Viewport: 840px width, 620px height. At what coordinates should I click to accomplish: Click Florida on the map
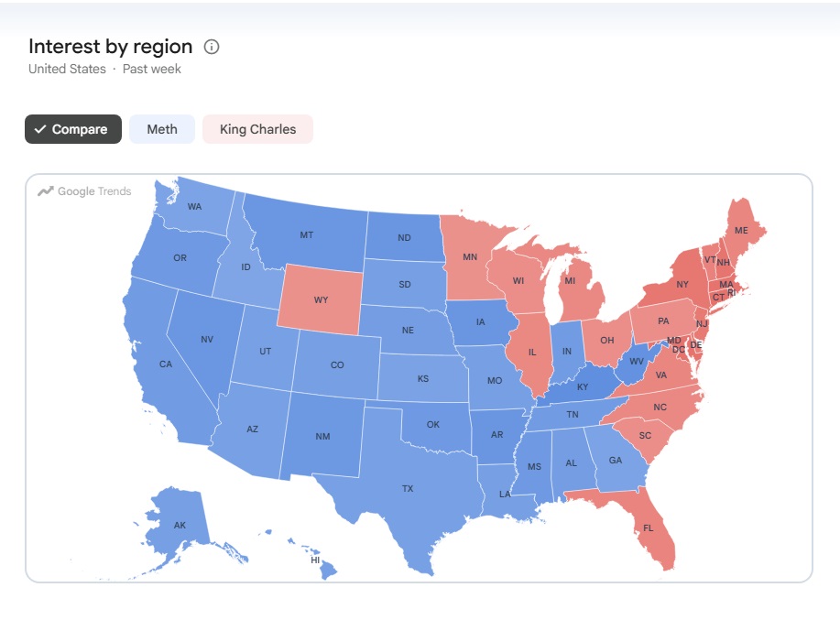[x=649, y=528]
